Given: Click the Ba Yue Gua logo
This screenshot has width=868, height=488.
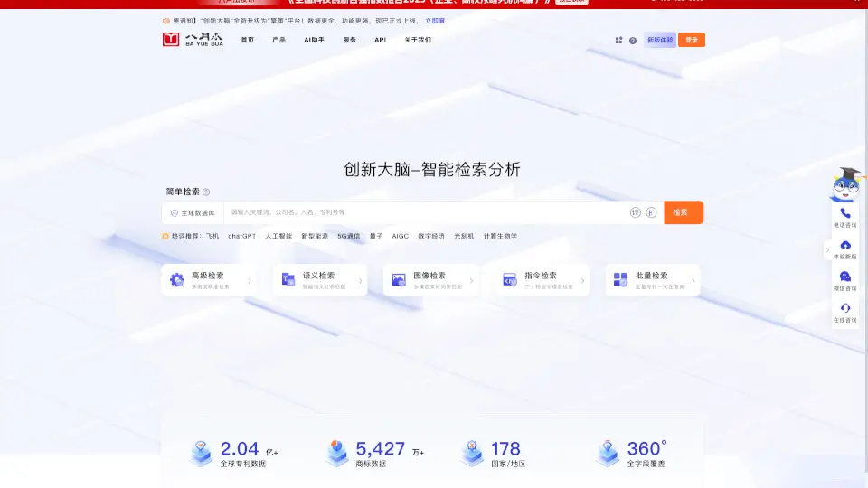Looking at the screenshot, I should [193, 39].
